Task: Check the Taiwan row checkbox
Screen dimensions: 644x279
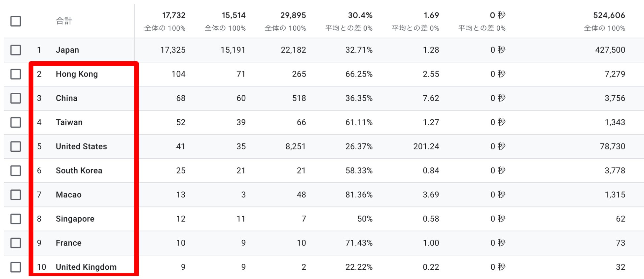Action: click(x=16, y=122)
